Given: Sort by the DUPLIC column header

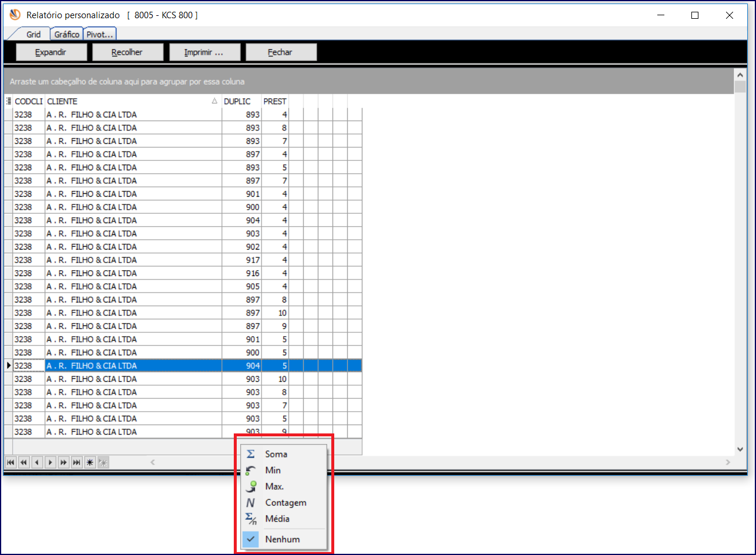Looking at the screenshot, I should [241, 101].
